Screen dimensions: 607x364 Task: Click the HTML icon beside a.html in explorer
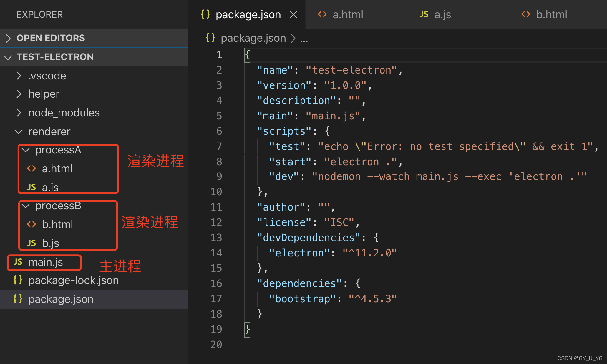(31, 168)
